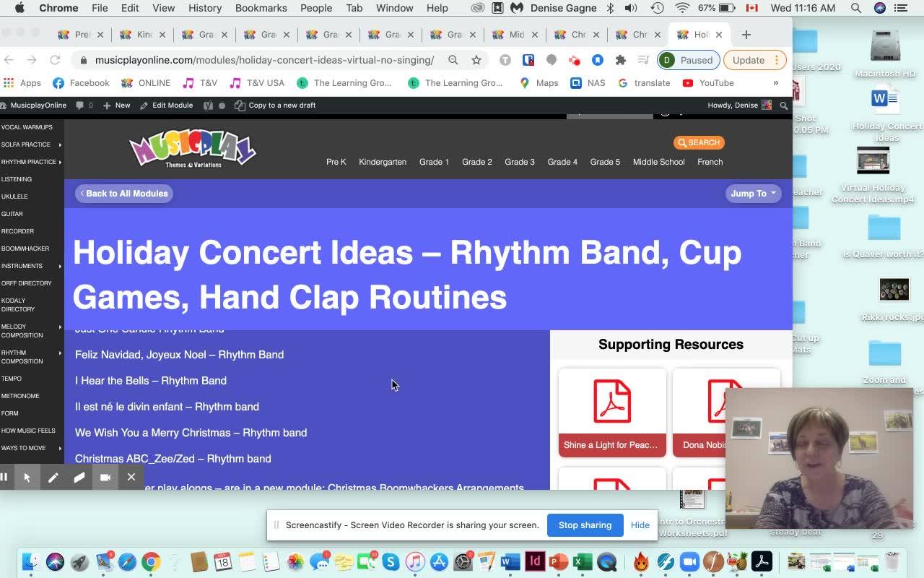Viewport: 924px width, 578px height.
Task: Open the orange SEARCH button on Musicplay
Action: (699, 142)
